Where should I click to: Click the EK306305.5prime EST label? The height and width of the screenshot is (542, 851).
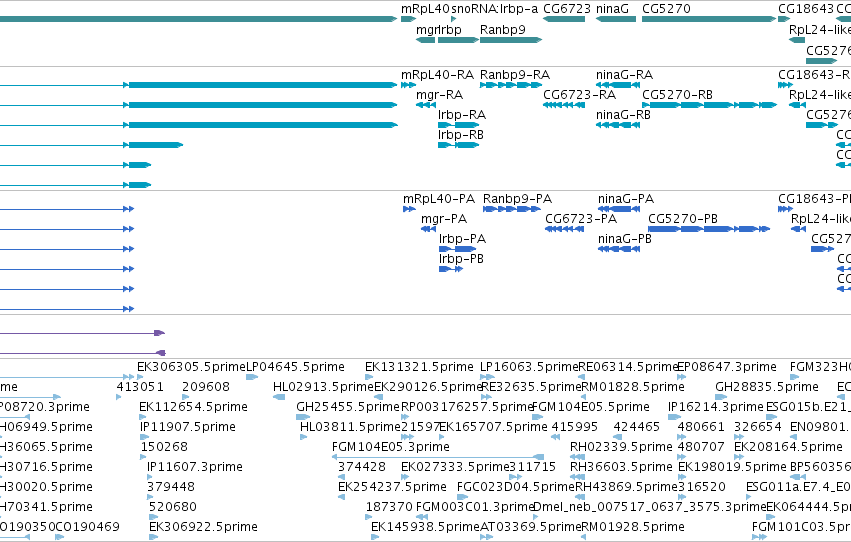pyautogui.click(x=192, y=367)
